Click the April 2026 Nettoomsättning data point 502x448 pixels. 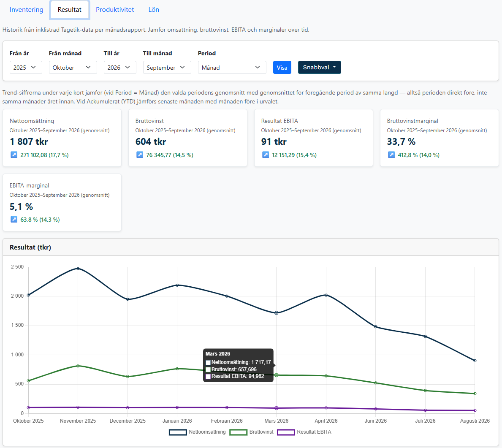coord(326,295)
